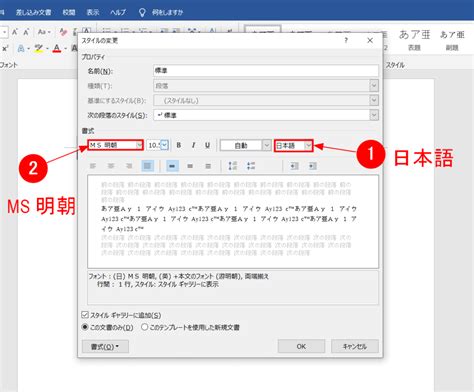The height and width of the screenshot is (392, 474).
Task: Open the ＭＳ 明朝 font name dropdown
Action: (x=139, y=145)
